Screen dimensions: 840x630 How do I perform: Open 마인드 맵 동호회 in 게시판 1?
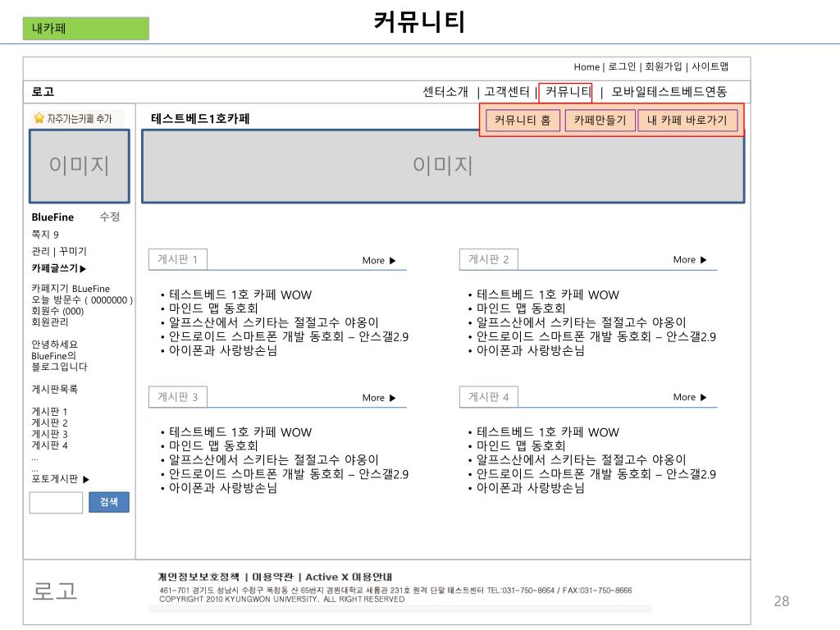pos(213,308)
